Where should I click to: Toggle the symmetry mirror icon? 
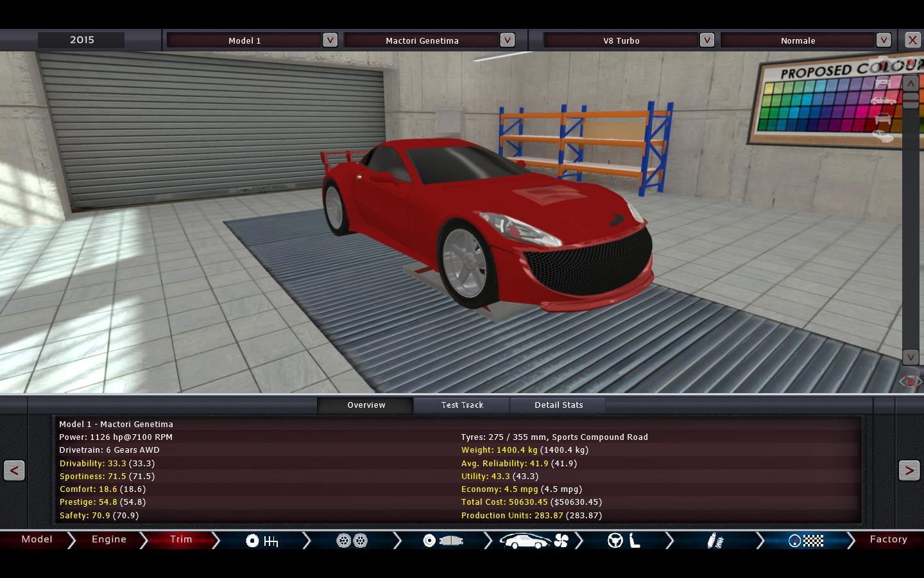(x=910, y=381)
